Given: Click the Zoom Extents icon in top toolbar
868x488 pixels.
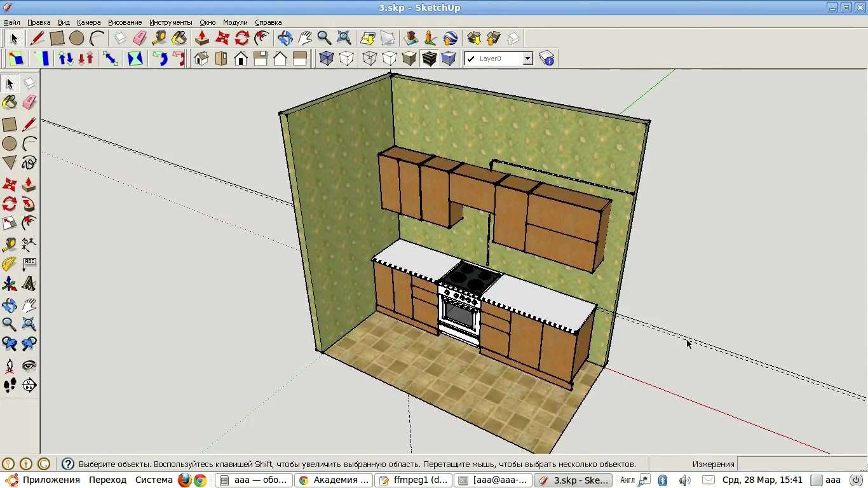Looking at the screenshot, I should coord(344,38).
